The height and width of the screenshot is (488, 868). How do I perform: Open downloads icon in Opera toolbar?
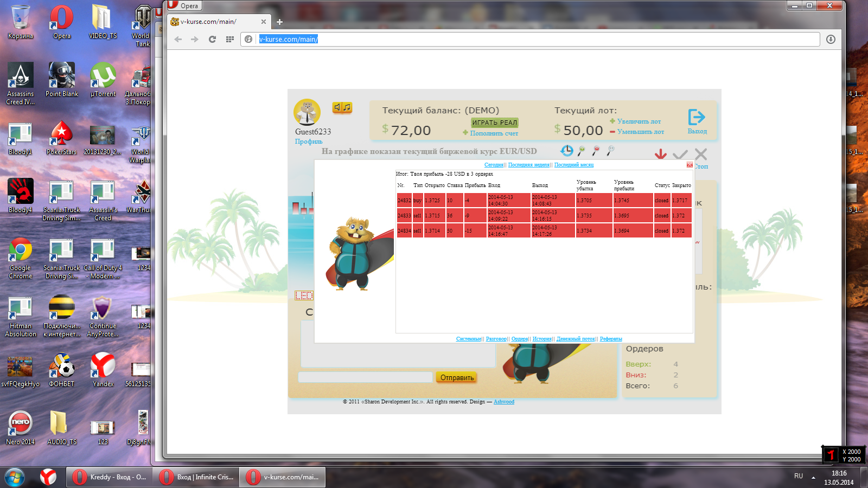click(831, 39)
